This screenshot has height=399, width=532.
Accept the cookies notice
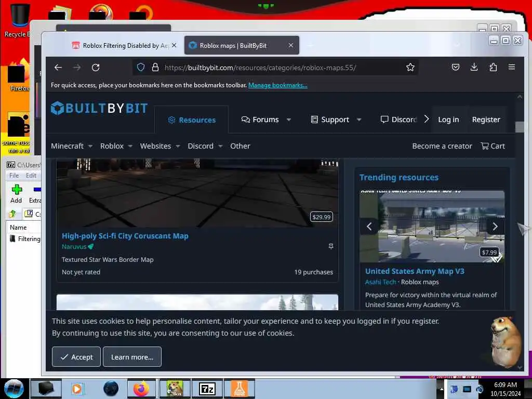pyautogui.click(x=76, y=357)
